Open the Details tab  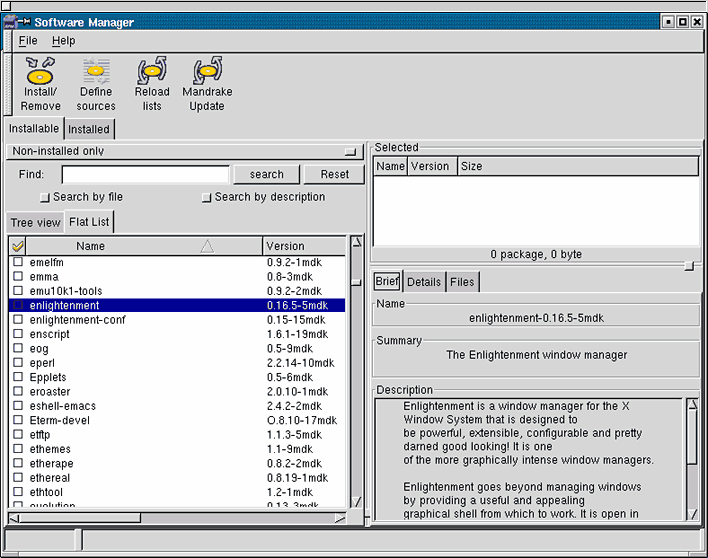point(424,282)
